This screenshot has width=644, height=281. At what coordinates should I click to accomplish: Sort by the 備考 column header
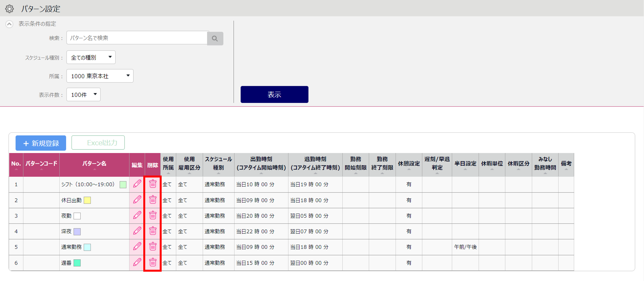tap(566, 165)
